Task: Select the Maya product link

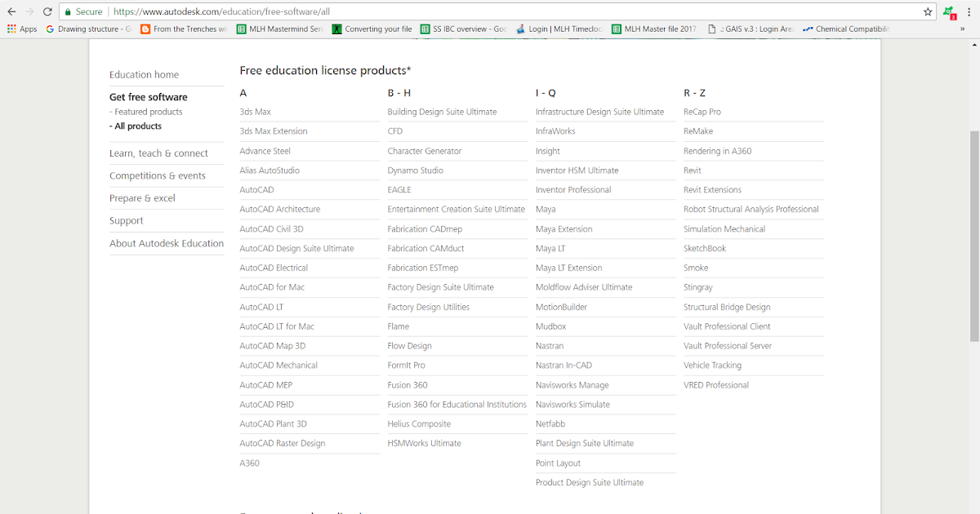Action: coord(546,210)
